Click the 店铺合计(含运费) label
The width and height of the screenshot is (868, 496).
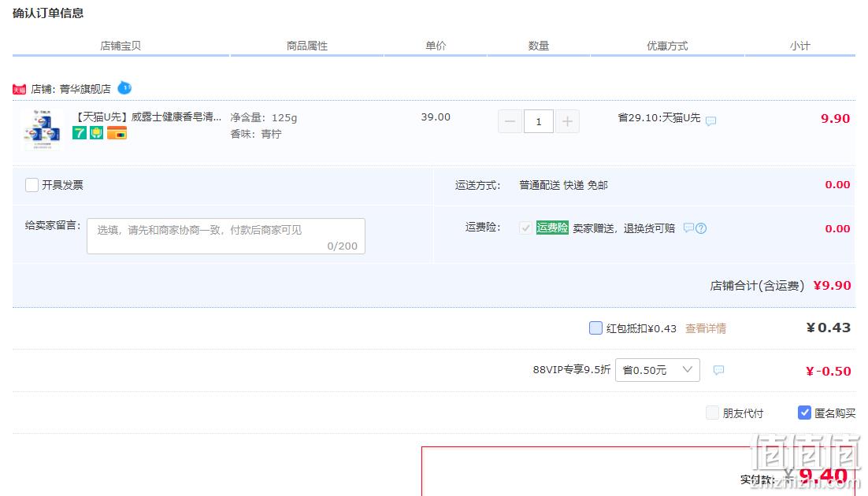click(x=757, y=286)
